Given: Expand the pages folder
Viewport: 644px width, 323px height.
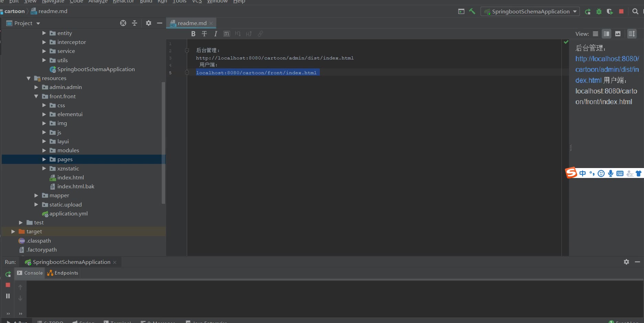Looking at the screenshot, I should [x=44, y=159].
